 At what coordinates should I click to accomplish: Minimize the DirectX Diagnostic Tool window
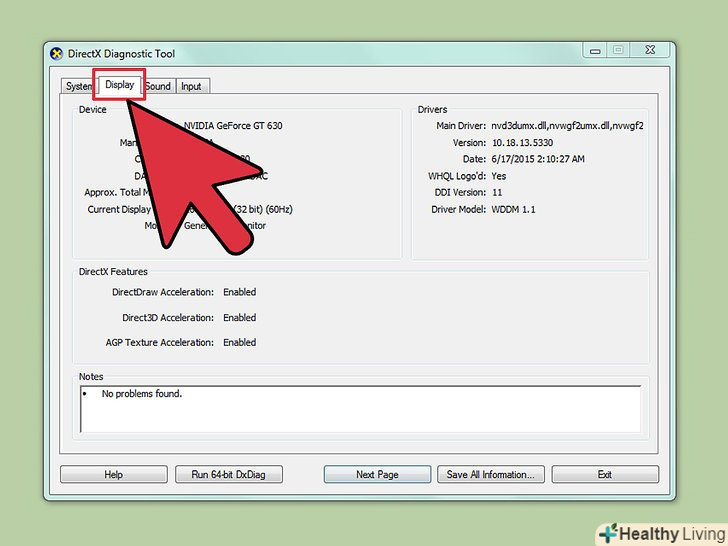(595, 50)
